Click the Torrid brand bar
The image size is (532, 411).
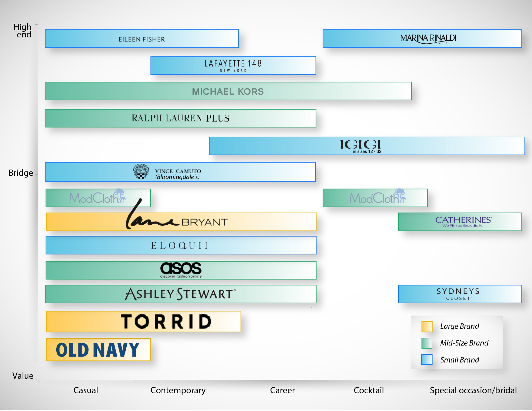tap(143, 322)
